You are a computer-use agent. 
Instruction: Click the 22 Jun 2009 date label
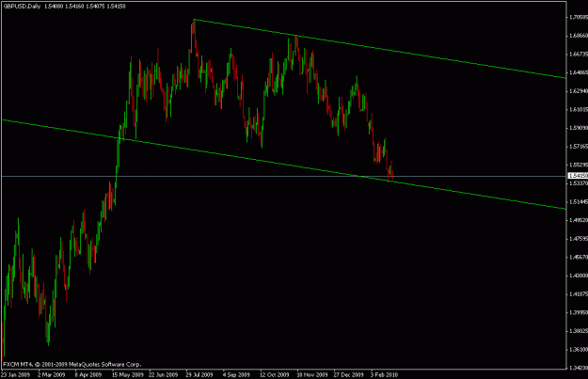tap(163, 374)
